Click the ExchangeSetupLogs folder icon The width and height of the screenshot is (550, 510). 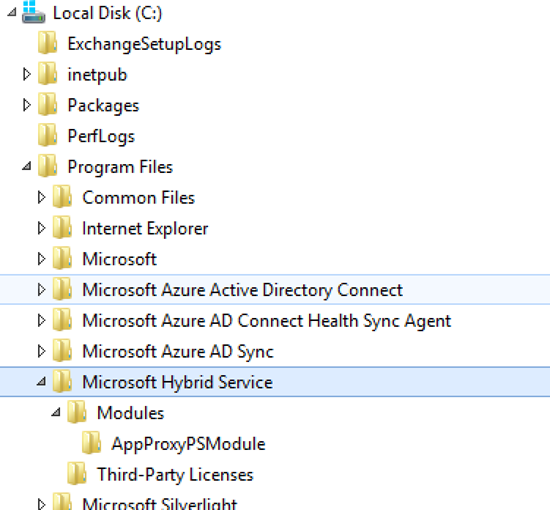pos(47,43)
